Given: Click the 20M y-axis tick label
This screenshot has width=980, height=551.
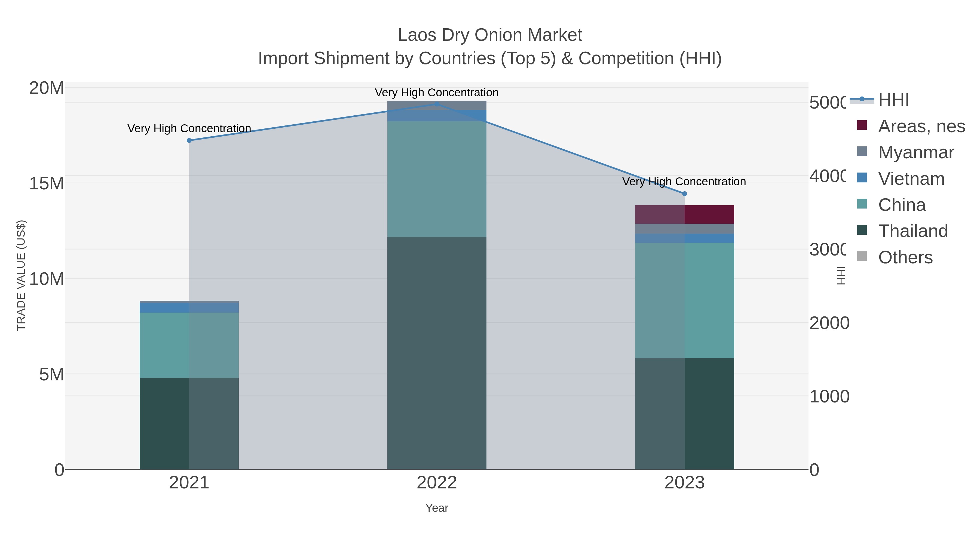Looking at the screenshot, I should click(46, 88).
